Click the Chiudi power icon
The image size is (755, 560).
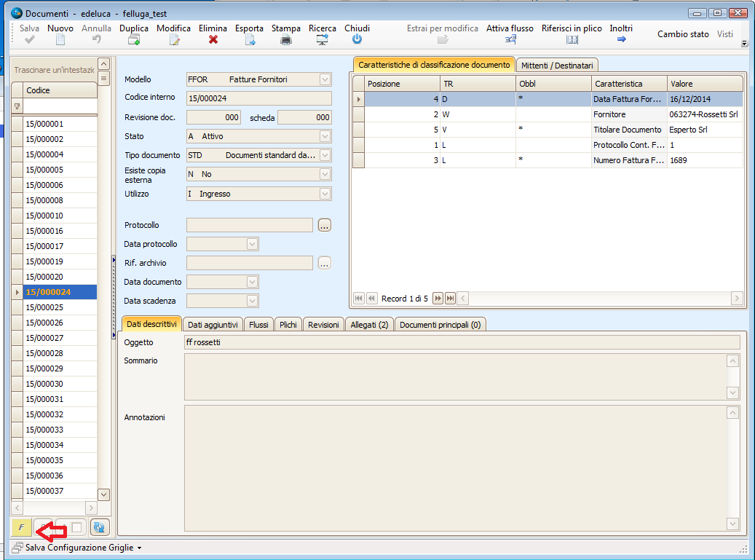(x=357, y=40)
